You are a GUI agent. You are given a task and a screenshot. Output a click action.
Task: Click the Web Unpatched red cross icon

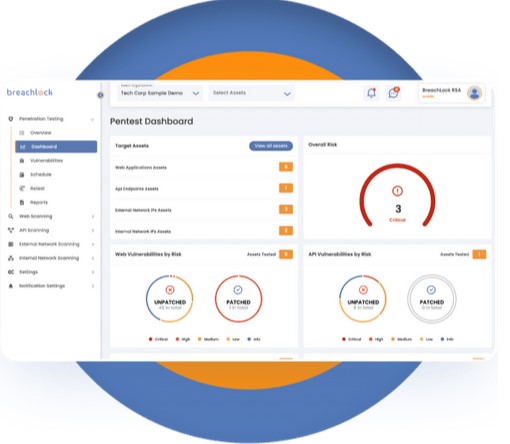pyautogui.click(x=170, y=290)
